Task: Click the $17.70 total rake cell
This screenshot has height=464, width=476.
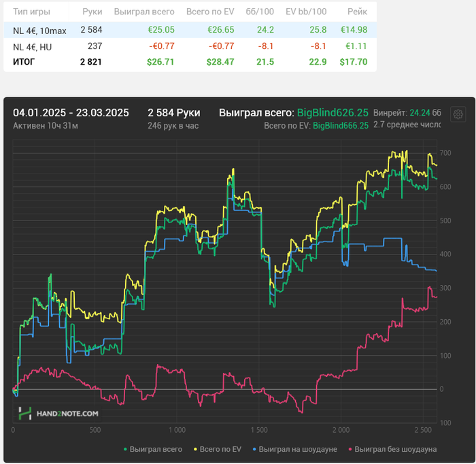Action: (354, 62)
